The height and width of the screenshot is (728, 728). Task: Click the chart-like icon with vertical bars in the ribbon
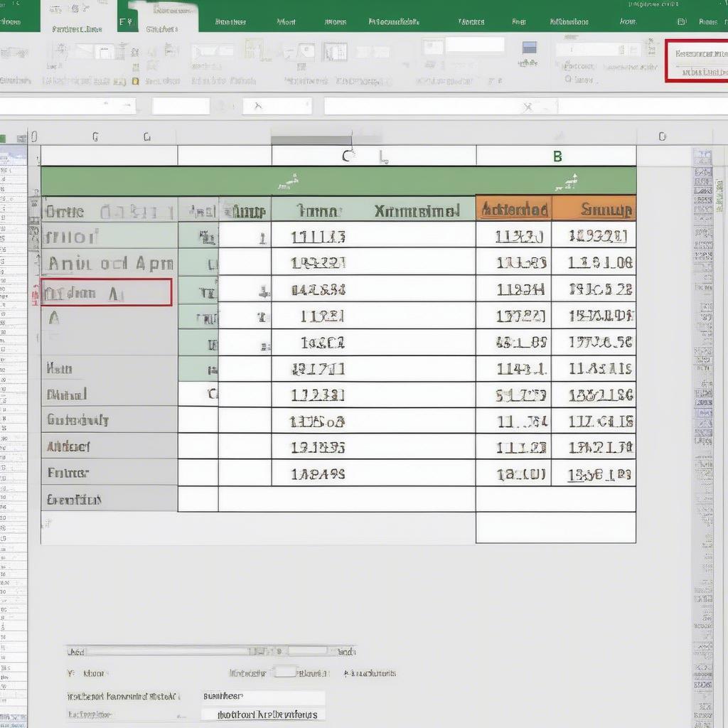[335, 51]
